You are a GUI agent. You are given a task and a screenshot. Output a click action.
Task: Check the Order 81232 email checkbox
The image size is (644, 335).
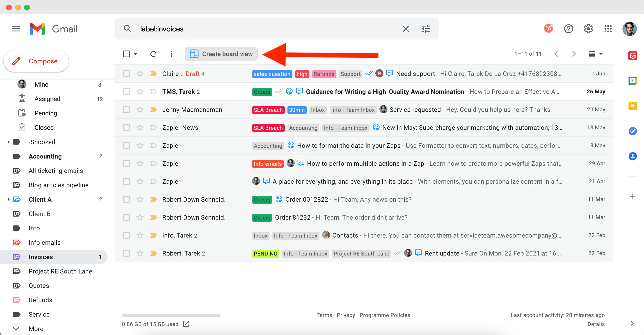click(x=126, y=217)
